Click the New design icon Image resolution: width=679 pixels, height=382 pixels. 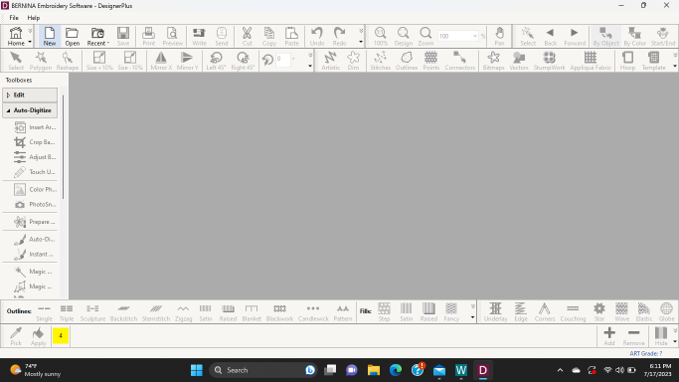coord(49,36)
